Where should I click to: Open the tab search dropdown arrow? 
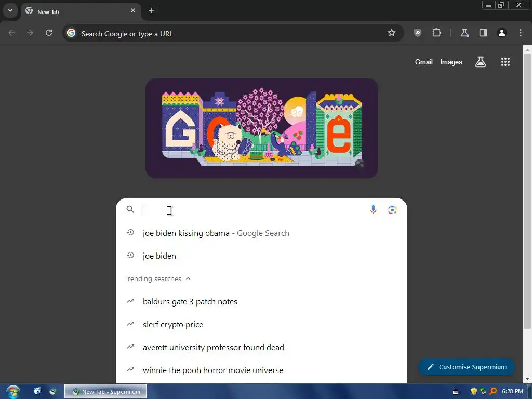pos(10,10)
